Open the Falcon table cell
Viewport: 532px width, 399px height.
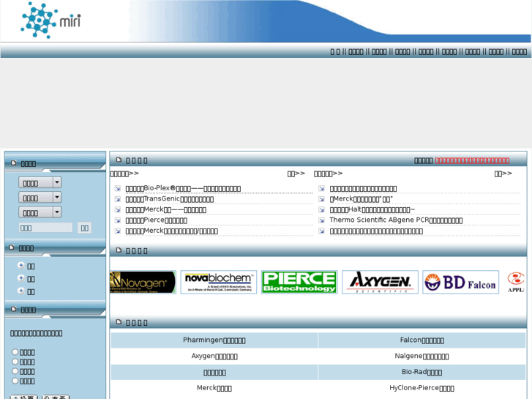pyautogui.click(x=422, y=340)
